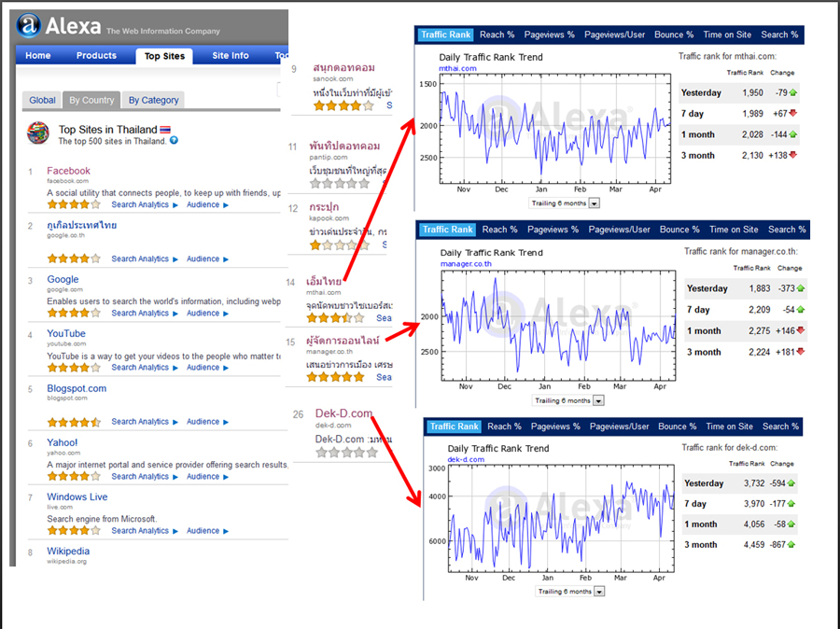Open the Wikipedia site link
Image resolution: width=840 pixels, height=629 pixels.
coord(68,551)
